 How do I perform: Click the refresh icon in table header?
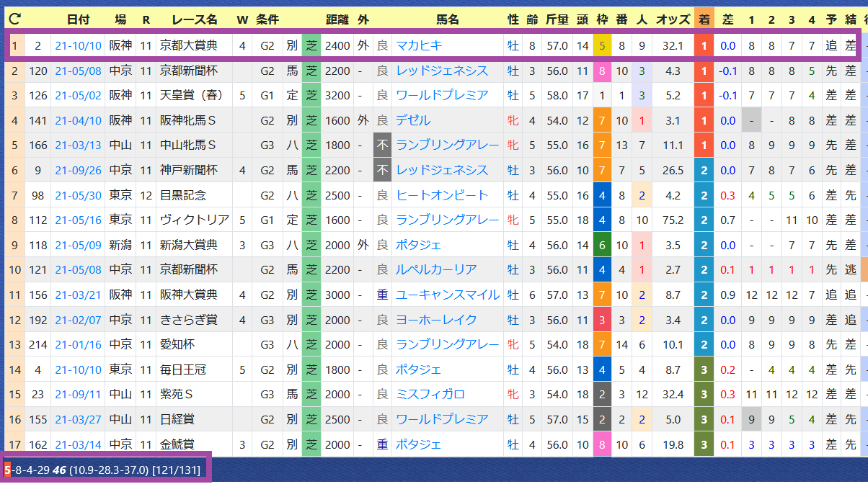pyautogui.click(x=14, y=19)
